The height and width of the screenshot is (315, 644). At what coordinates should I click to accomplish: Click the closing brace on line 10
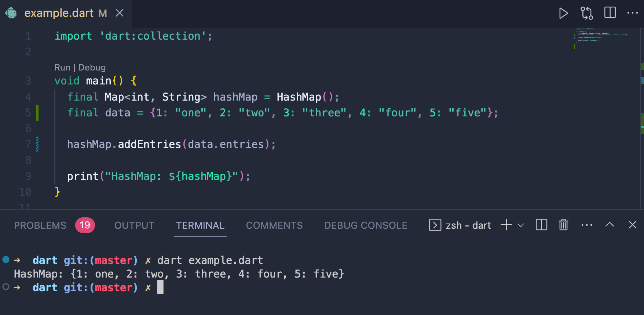pyautogui.click(x=57, y=192)
